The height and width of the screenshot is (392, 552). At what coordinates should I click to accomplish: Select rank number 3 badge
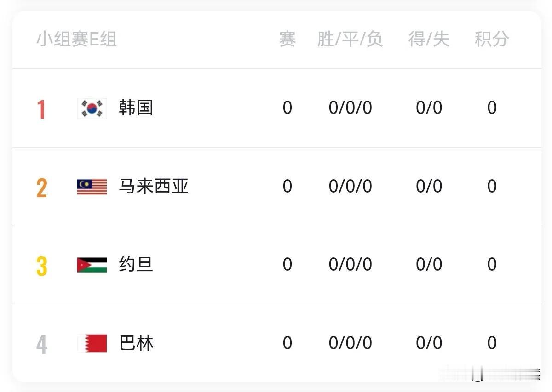41,266
